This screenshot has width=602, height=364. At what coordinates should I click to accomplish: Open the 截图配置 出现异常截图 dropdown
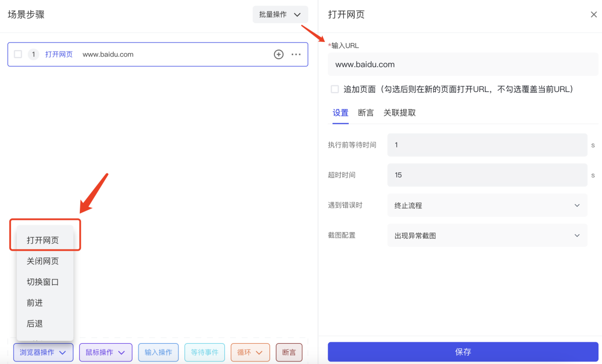pos(487,236)
